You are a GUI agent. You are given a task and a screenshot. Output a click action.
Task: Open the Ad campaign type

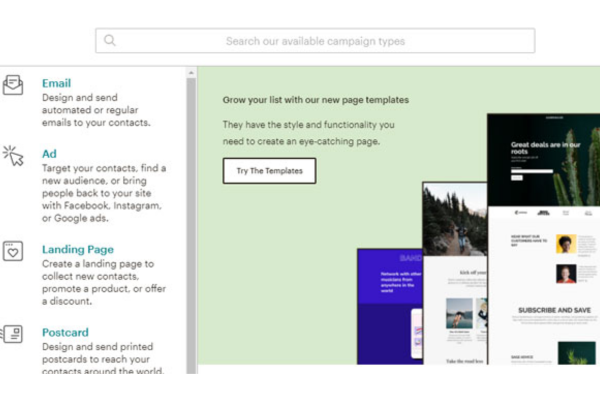coord(49,153)
